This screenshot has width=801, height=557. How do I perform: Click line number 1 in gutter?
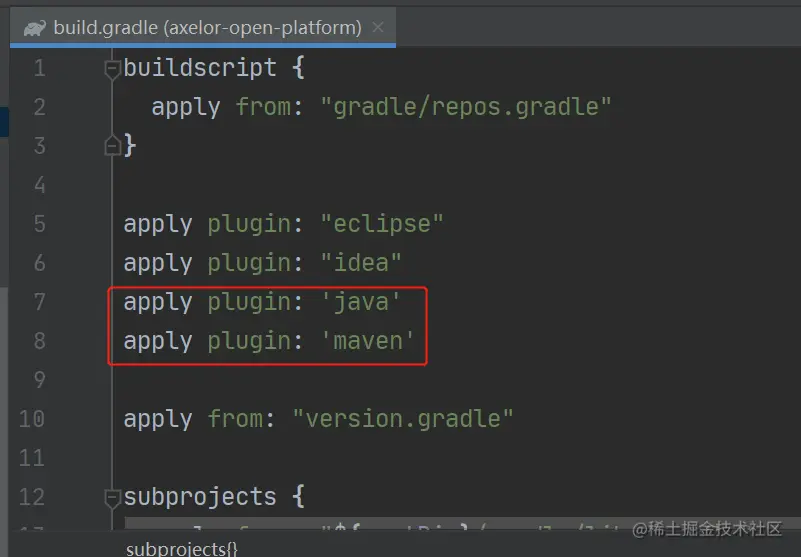pyautogui.click(x=39, y=68)
